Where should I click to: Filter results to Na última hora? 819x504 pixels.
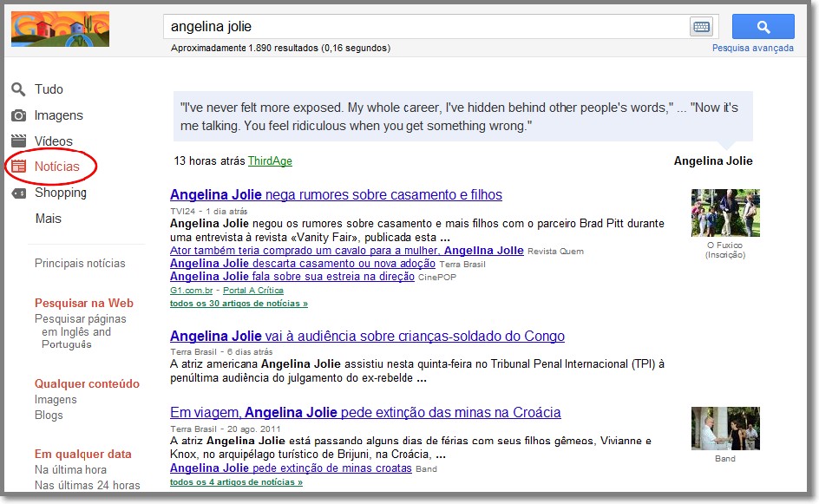(70, 469)
